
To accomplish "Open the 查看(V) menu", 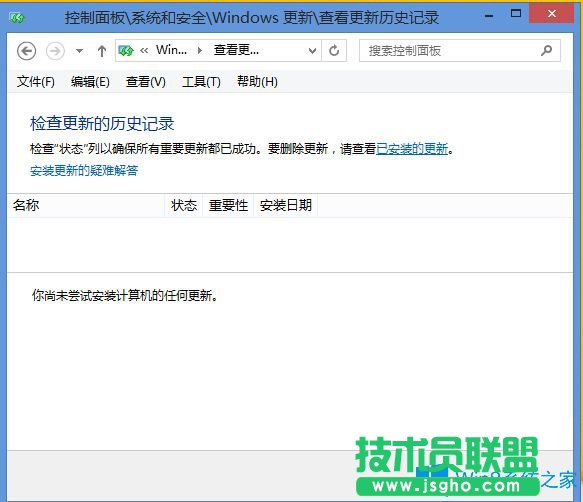I will click(x=145, y=81).
